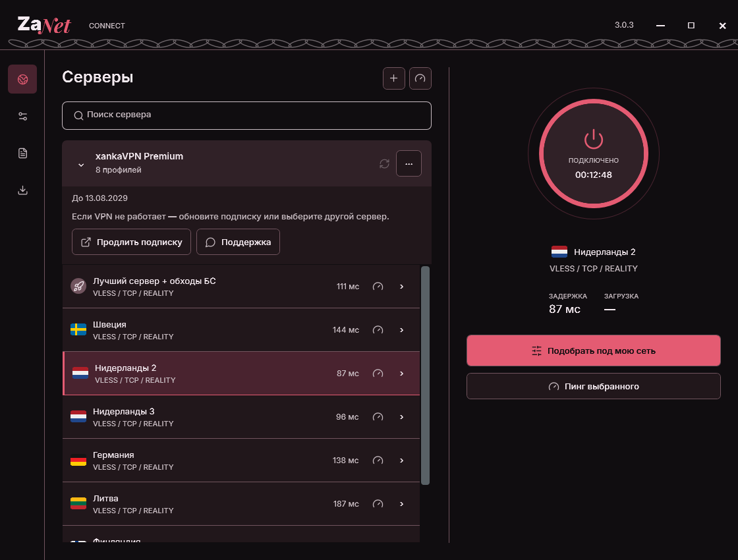The width and height of the screenshot is (738, 560).
Task: Open details arrow for Швеция
Action: (401, 330)
